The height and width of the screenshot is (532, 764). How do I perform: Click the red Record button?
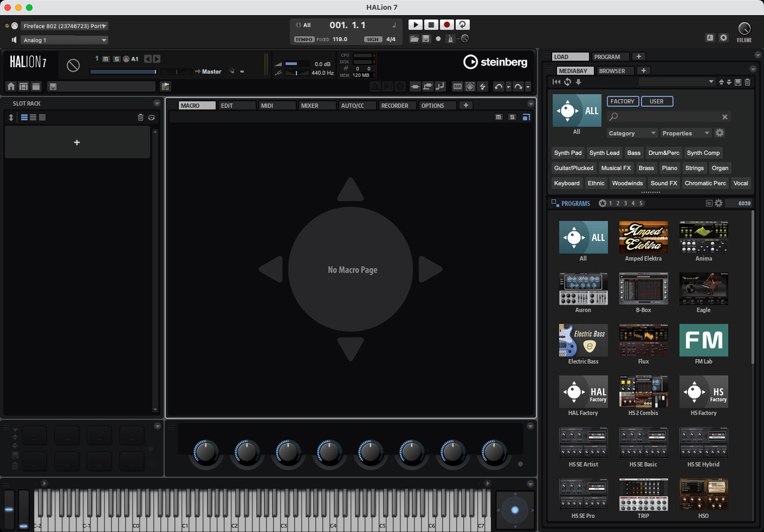[446, 25]
